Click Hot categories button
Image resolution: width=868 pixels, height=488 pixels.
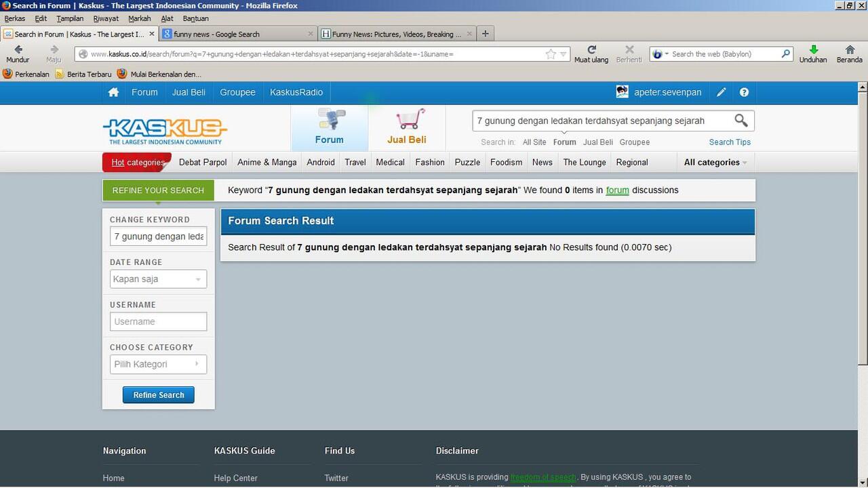click(137, 163)
